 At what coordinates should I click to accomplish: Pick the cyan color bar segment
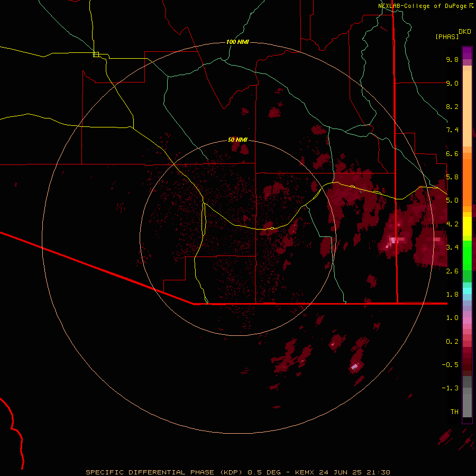pos(467,291)
